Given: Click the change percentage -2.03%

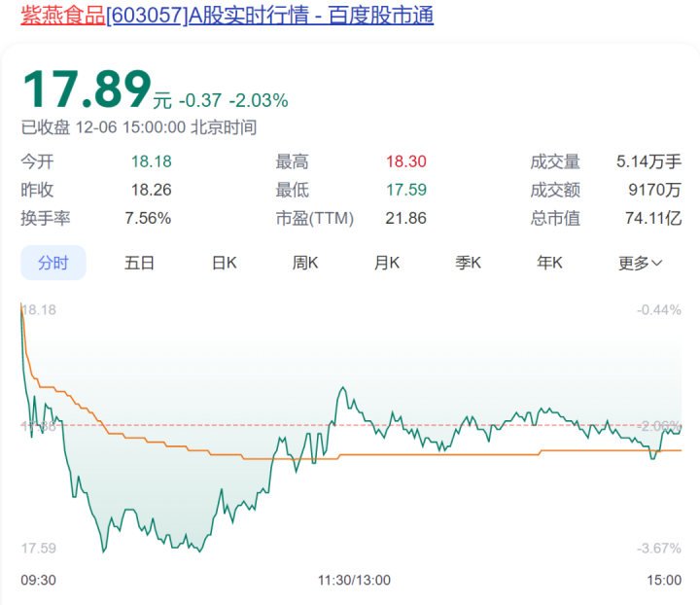Looking at the screenshot, I should [x=259, y=100].
